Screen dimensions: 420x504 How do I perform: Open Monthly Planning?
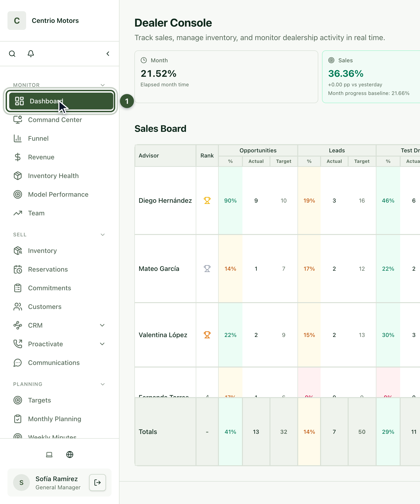coord(59,419)
